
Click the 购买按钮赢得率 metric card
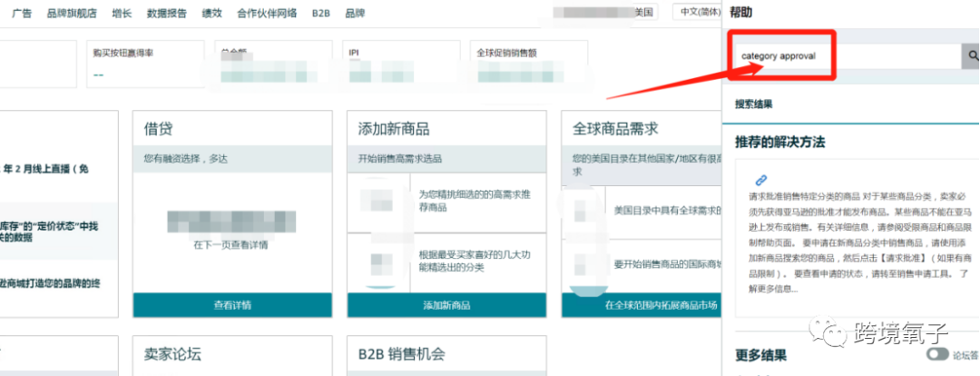145,64
